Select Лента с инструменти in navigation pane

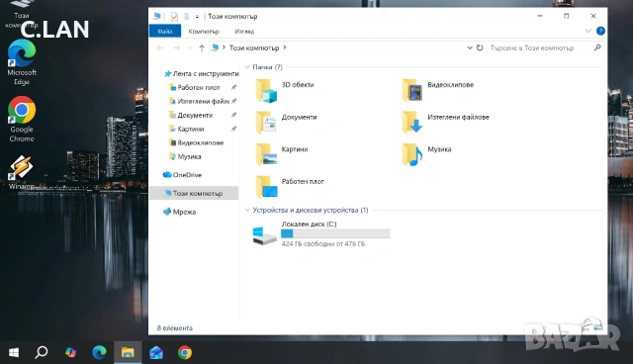point(202,73)
